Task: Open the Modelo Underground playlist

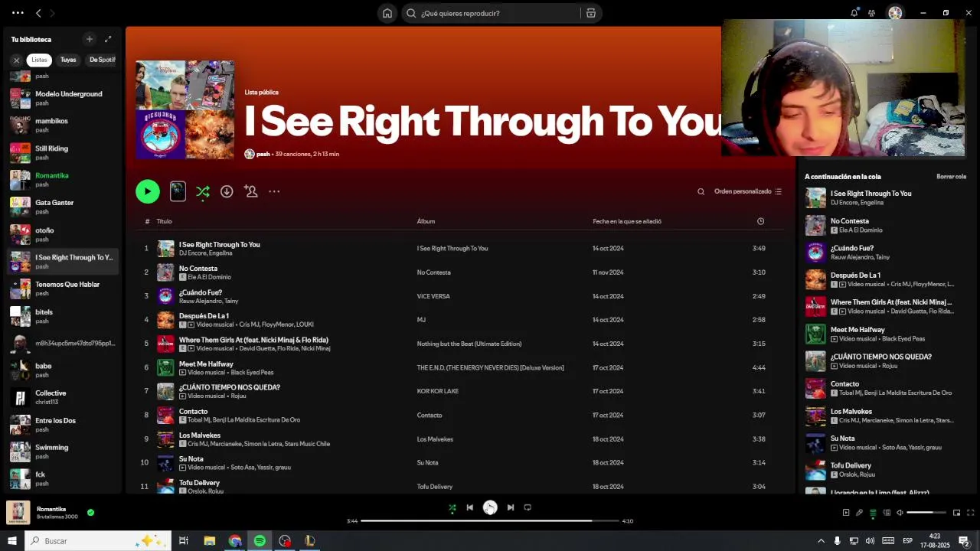Action: click(x=63, y=98)
